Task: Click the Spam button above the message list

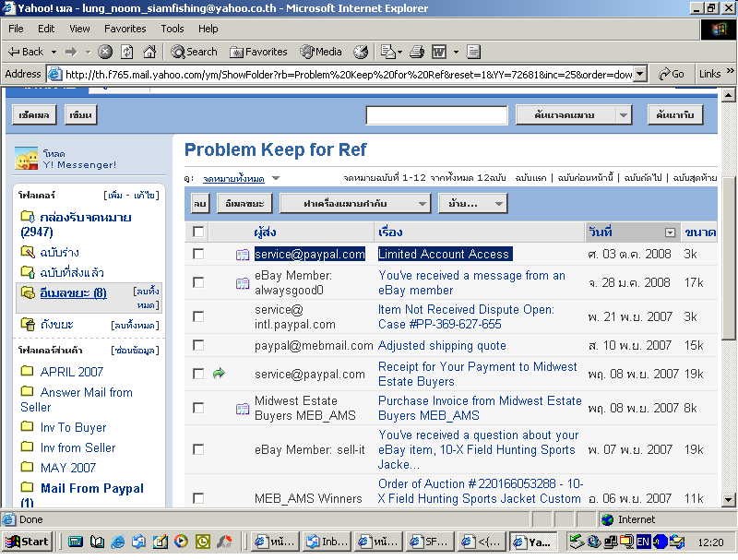Action: click(x=244, y=204)
